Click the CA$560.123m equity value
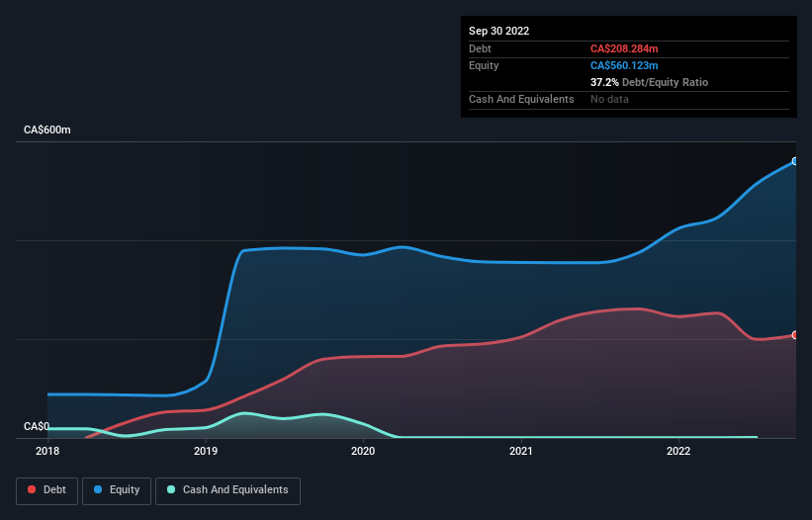The image size is (812, 520). [x=624, y=65]
